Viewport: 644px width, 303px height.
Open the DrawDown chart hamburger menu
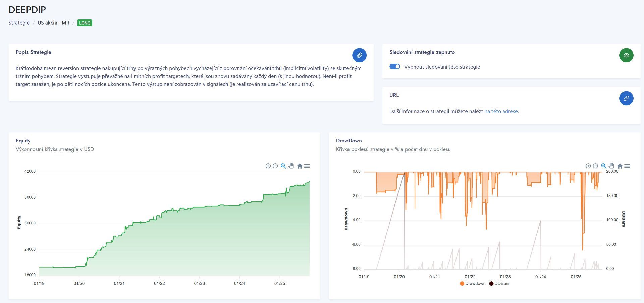[x=627, y=166]
